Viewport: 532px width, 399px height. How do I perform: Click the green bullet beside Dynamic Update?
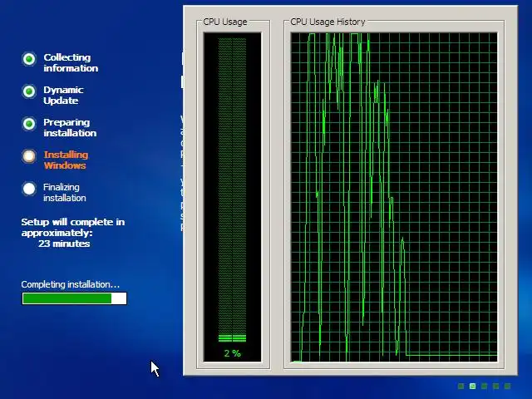(x=29, y=91)
